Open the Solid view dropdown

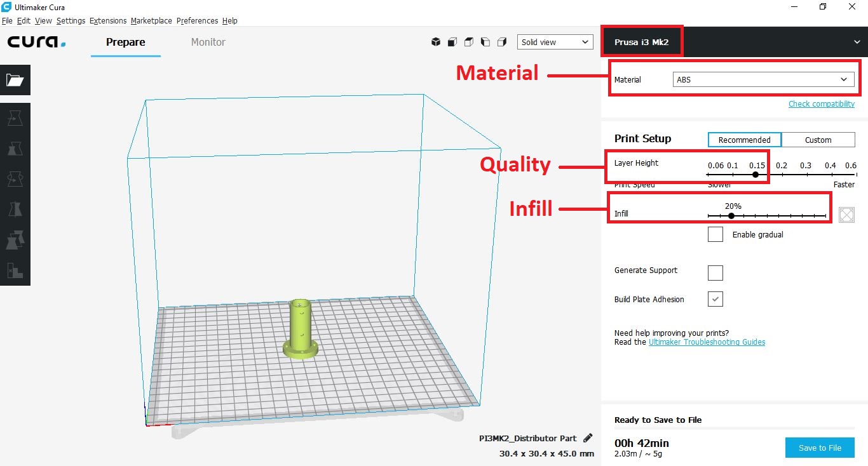(x=555, y=42)
